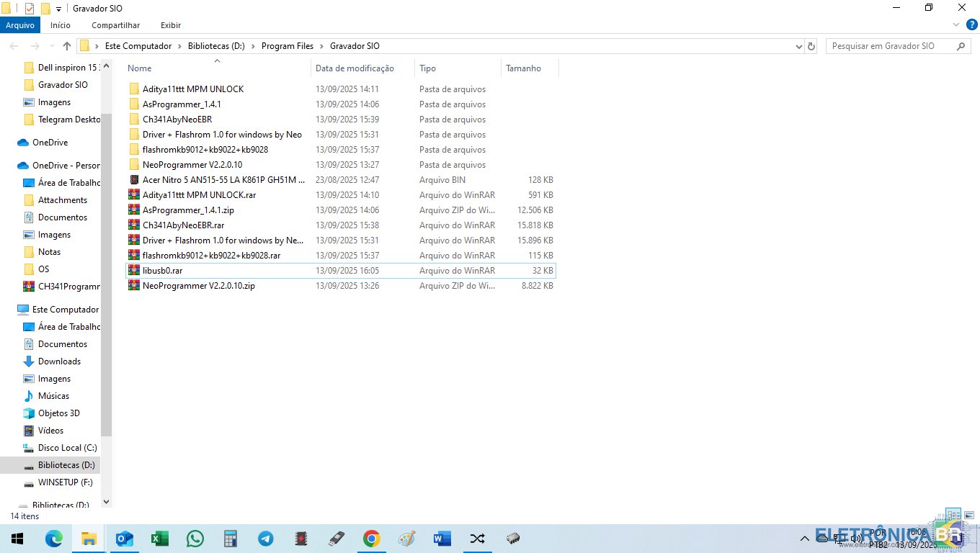Click the navigation pane vertical scrollbar
This screenshot has width=980, height=553.
[107, 274]
